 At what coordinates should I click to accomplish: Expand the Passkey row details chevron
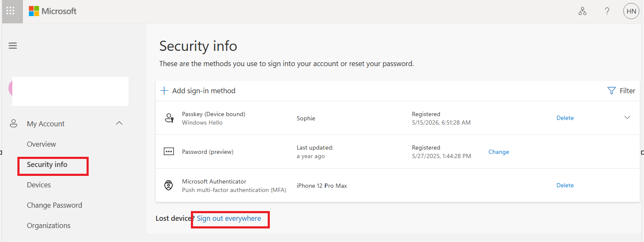[x=627, y=118]
